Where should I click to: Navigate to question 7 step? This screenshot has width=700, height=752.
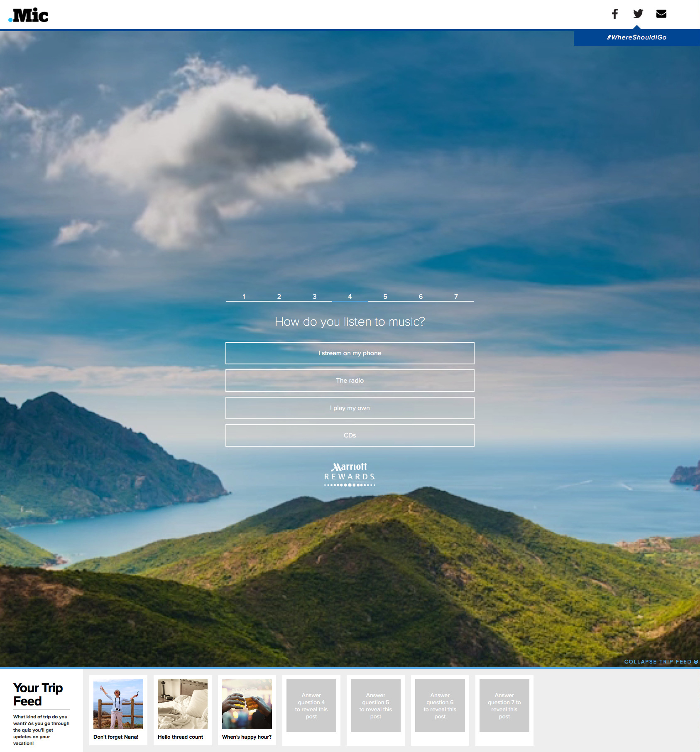pyautogui.click(x=456, y=296)
